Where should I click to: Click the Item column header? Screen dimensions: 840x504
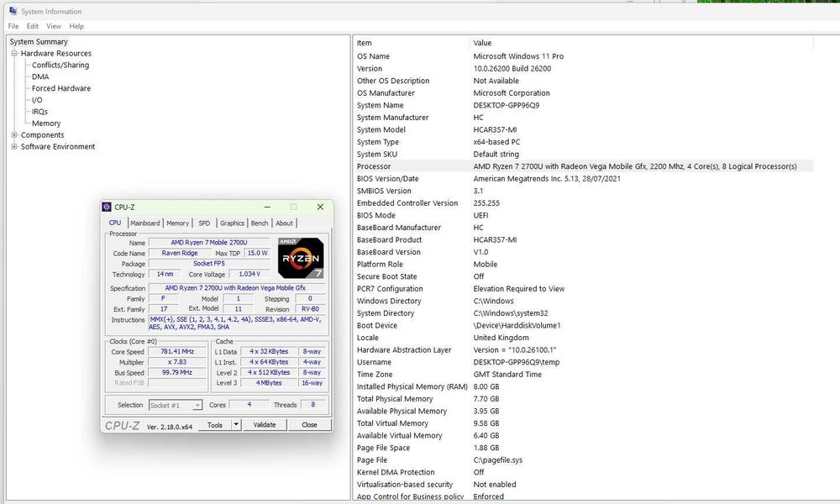[x=412, y=43]
